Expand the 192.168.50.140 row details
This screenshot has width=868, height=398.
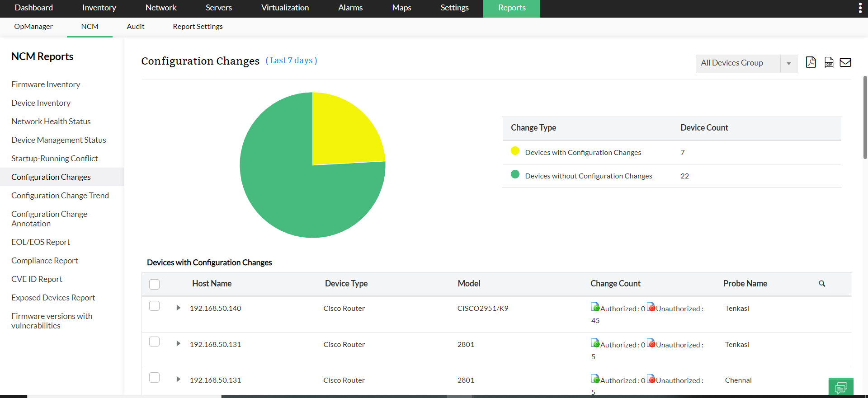[178, 308]
